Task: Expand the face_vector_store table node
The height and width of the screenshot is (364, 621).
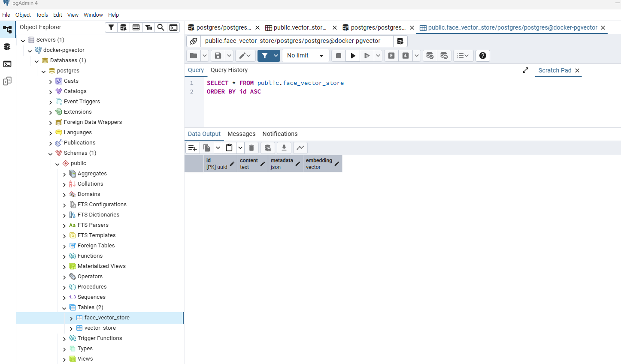Action: click(x=71, y=318)
